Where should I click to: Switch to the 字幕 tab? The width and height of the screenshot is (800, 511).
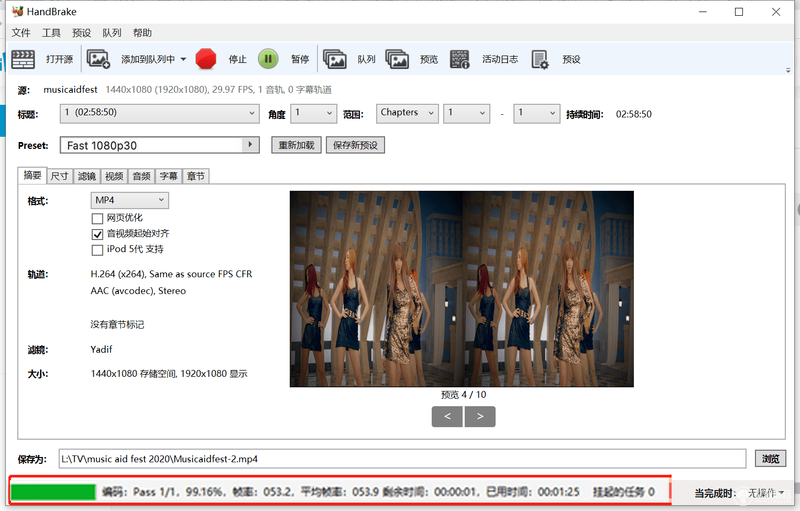coord(168,176)
